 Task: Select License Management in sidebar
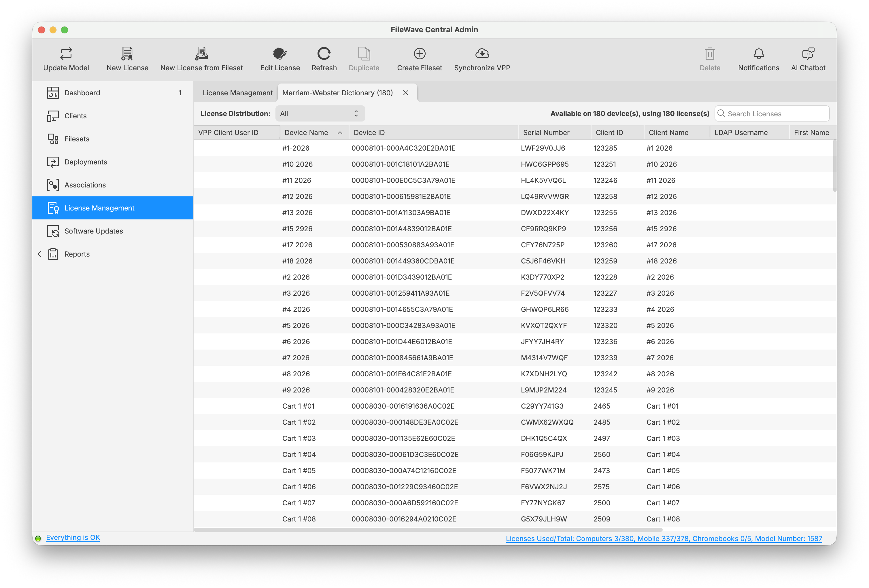113,208
